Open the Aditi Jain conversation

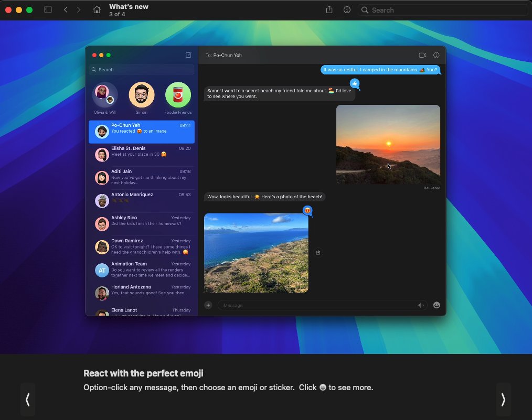pyautogui.click(x=142, y=178)
